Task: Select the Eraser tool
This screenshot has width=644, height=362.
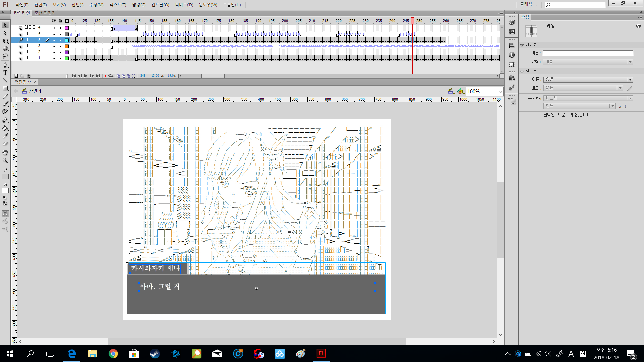Action: [x=5, y=144]
